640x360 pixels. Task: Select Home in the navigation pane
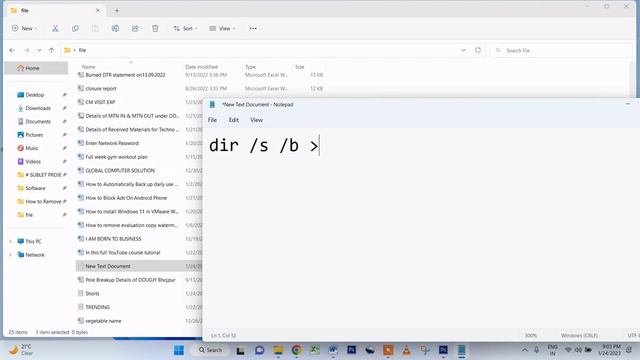(x=36, y=68)
